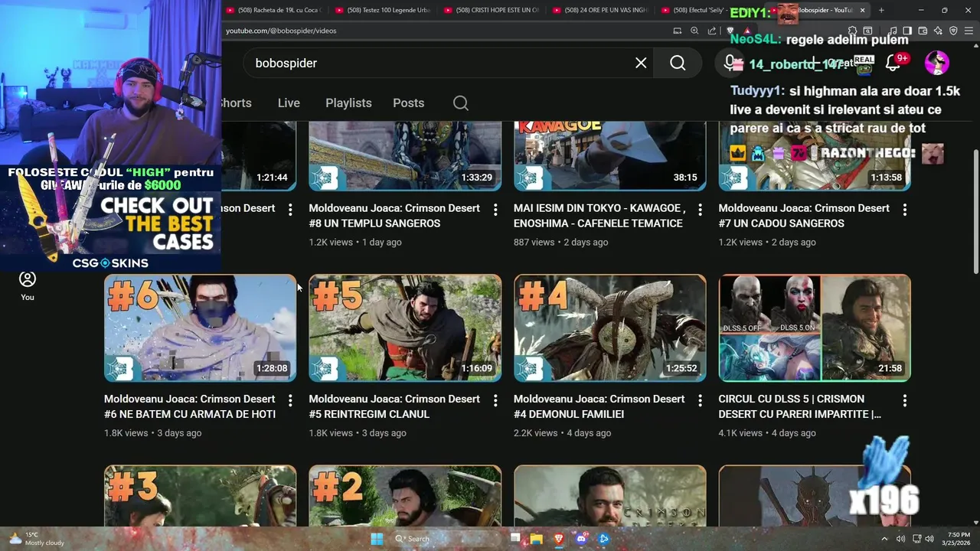Image resolution: width=980 pixels, height=551 pixels.
Task: Open MAI IESIM DIN TOKYO video title
Action: coord(599,216)
